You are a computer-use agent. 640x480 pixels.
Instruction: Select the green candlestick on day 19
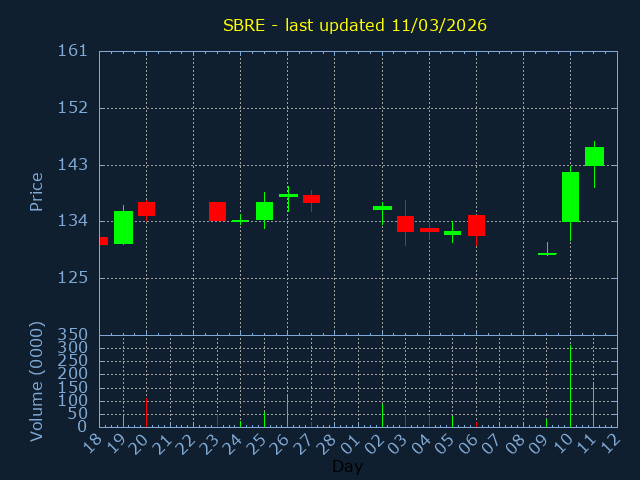click(x=123, y=227)
